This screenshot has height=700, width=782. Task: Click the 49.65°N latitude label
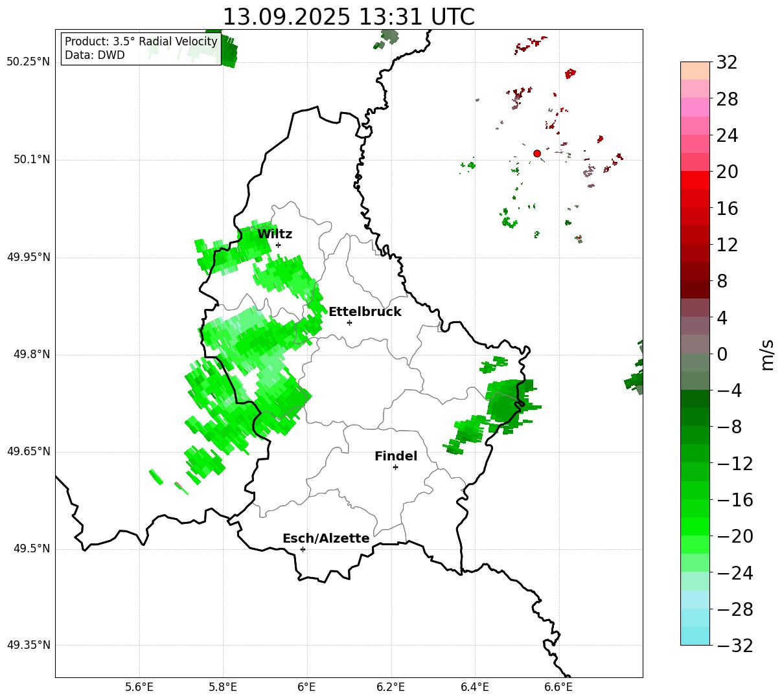point(28,451)
